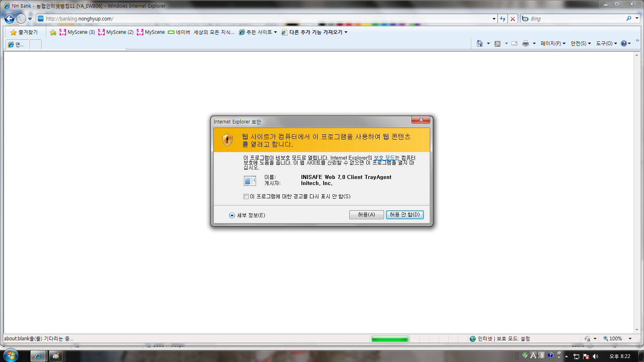Open the MyScene (3) favorite link
Screen dimensions: 644x362
click(x=77, y=32)
